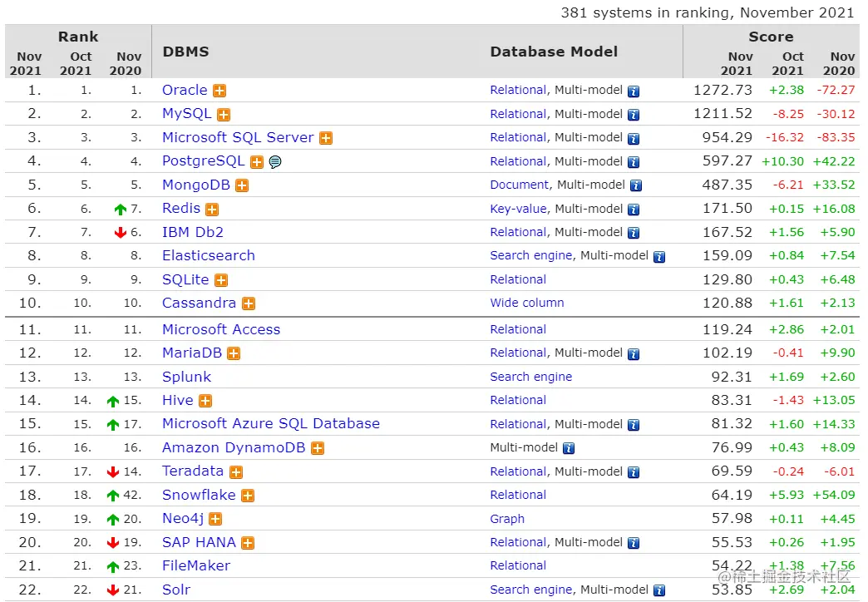This screenshot has width=868, height=602.
Task: Open the IBM Db2 link
Action: tap(193, 232)
